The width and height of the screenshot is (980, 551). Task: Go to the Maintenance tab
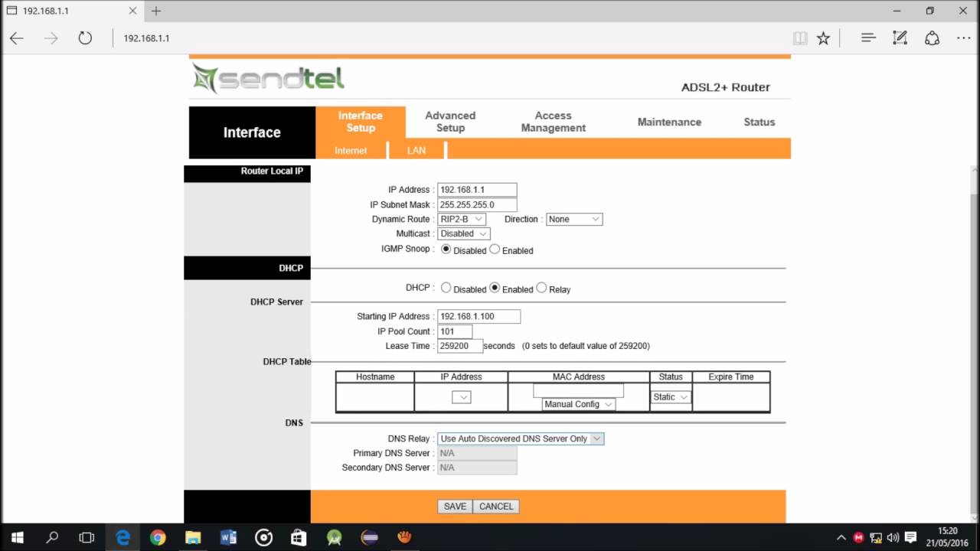669,122
